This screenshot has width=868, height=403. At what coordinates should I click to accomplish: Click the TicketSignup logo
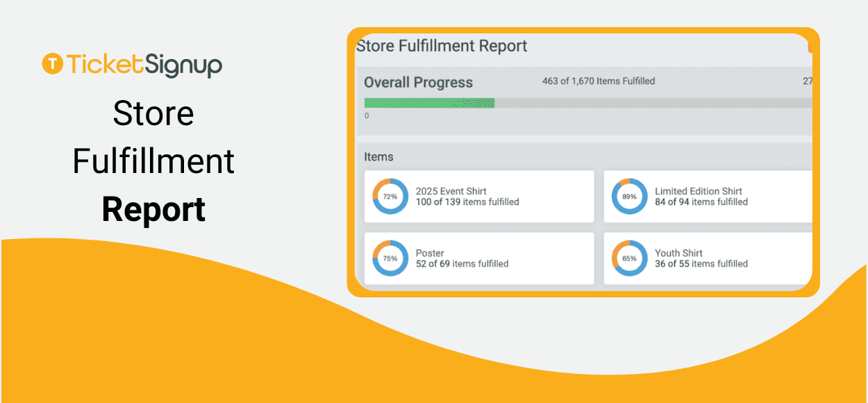pos(132,65)
